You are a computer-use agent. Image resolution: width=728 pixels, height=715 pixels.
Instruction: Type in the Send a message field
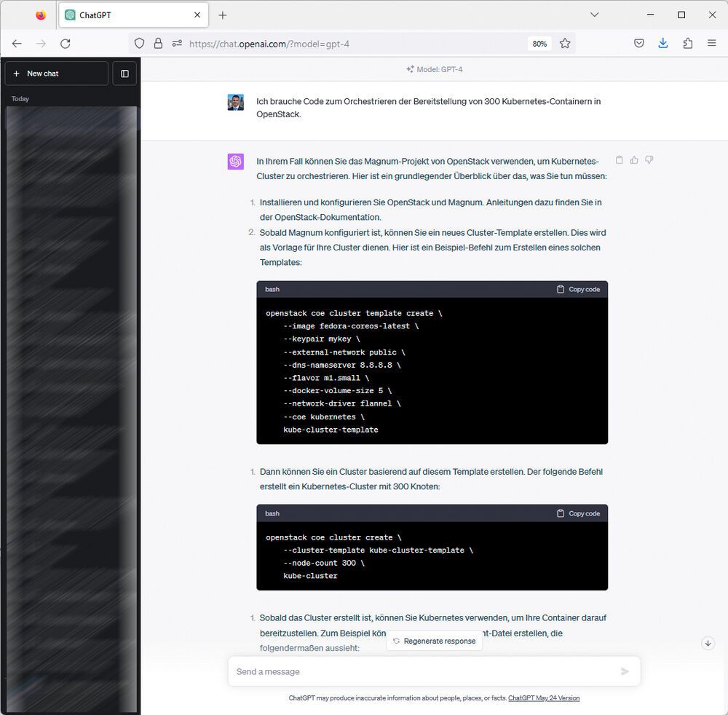(x=422, y=671)
